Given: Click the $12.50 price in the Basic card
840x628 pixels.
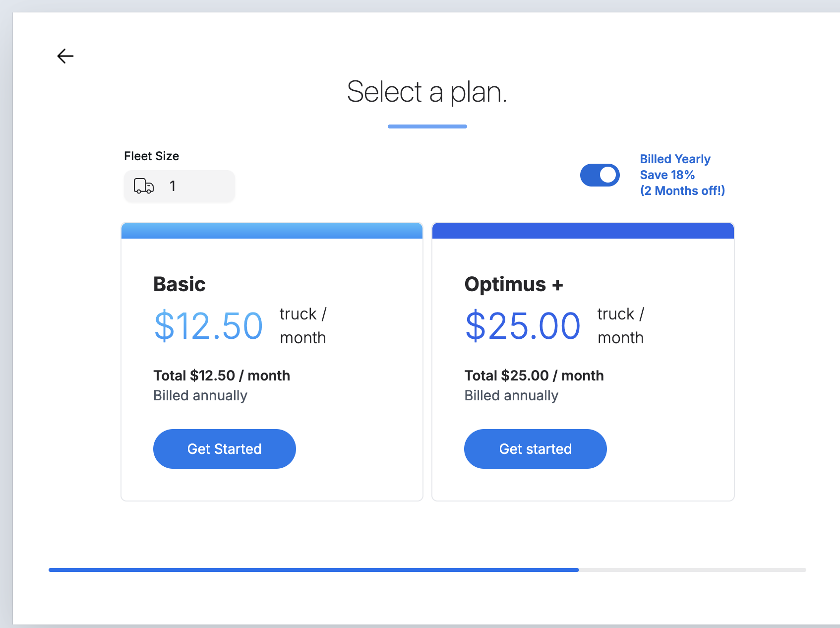Looking at the screenshot, I should [208, 326].
